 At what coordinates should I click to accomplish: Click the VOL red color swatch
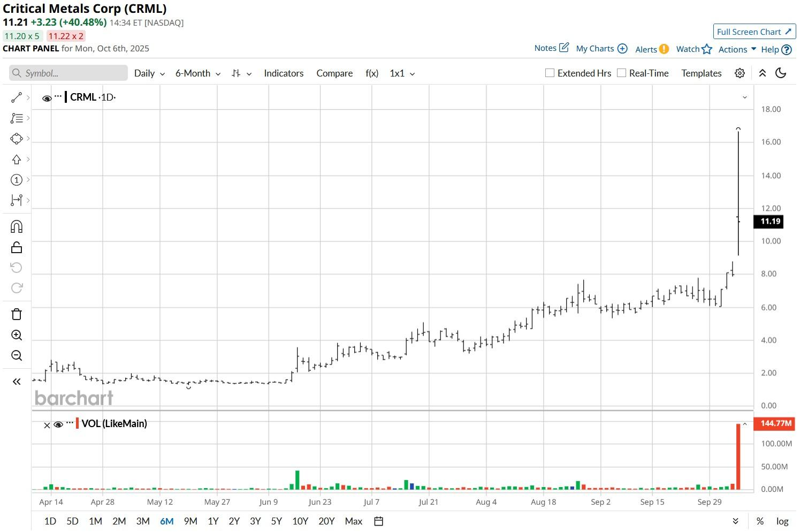pyautogui.click(x=78, y=423)
